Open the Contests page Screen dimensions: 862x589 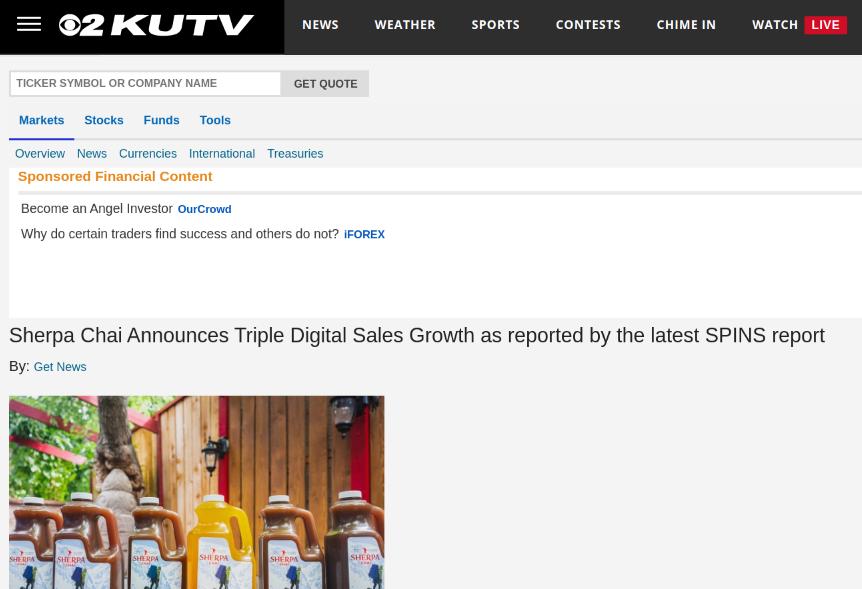pyautogui.click(x=588, y=25)
